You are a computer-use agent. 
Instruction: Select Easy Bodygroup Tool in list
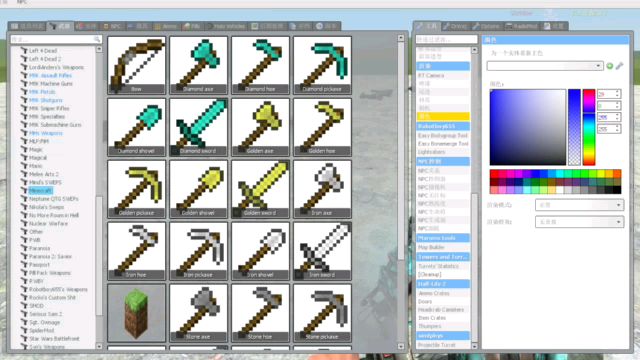coord(443,136)
